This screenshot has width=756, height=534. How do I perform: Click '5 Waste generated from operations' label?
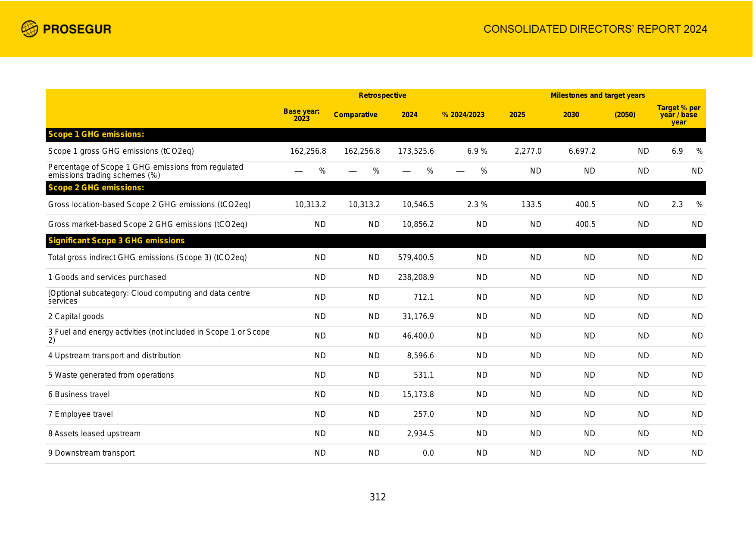pos(111,375)
